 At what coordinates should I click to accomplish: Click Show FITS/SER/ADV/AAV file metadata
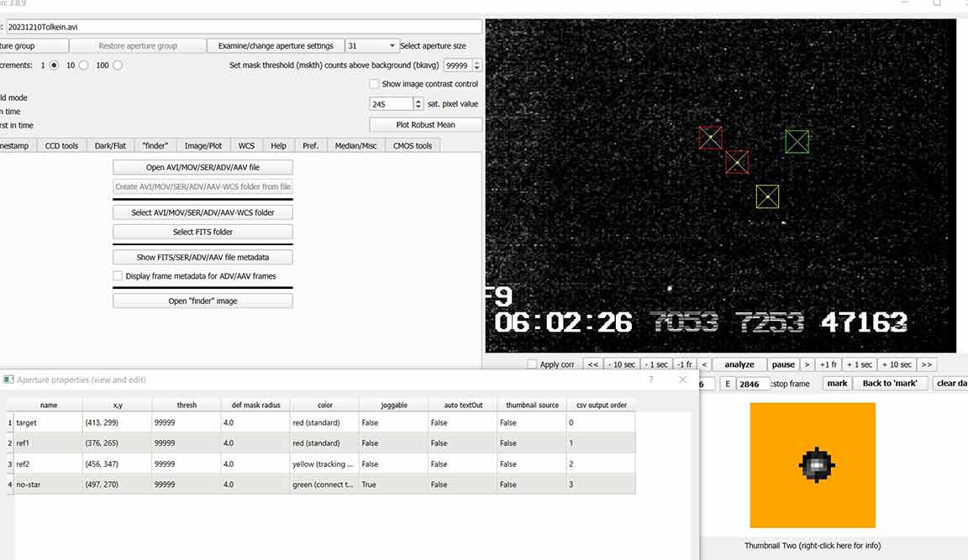point(203,257)
